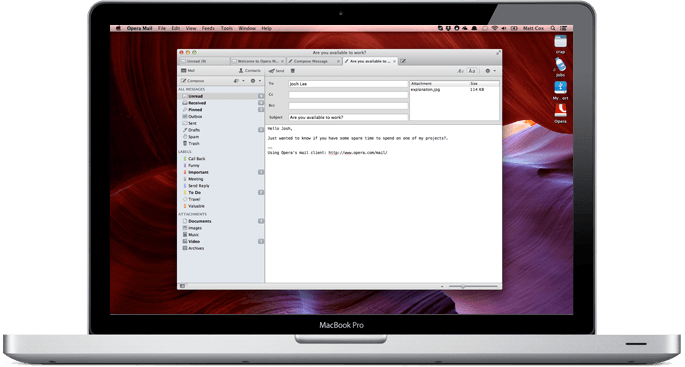Select the Meeting label
The width and height of the screenshot is (685, 367).
(221, 179)
